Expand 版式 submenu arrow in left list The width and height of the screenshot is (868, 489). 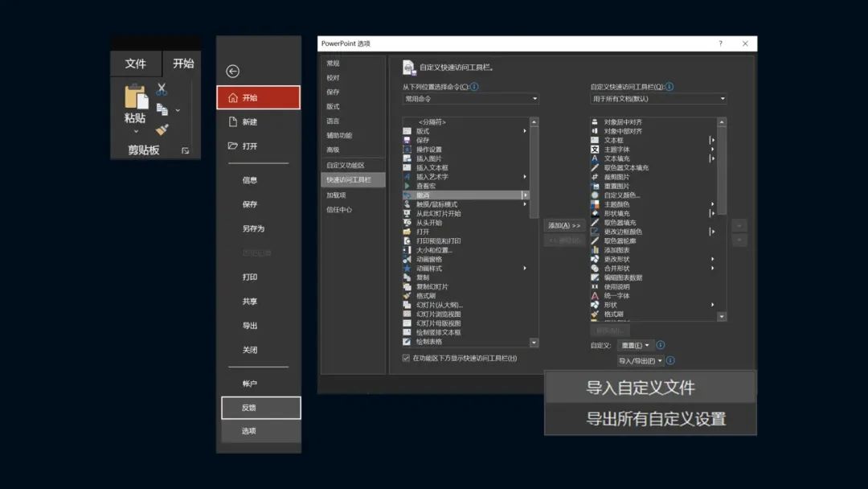pyautogui.click(x=525, y=131)
